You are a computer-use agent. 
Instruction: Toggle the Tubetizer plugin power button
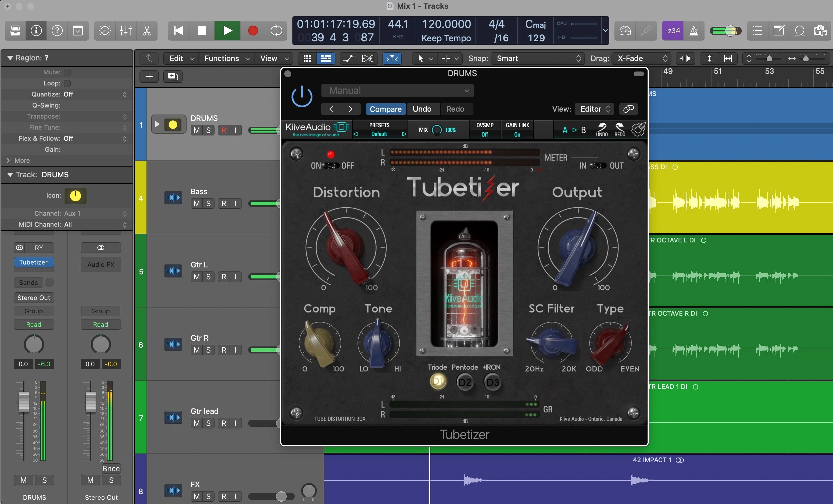[302, 97]
